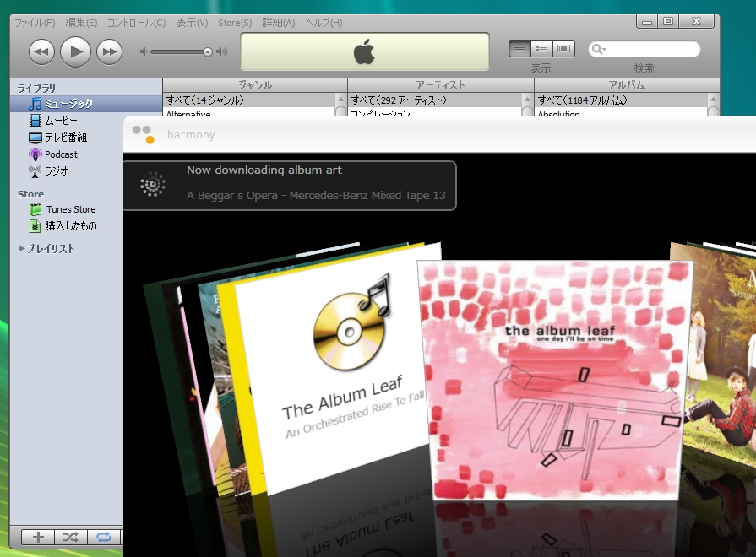The height and width of the screenshot is (557, 756).
Task: Open the コントロール(C) menu
Action: (x=137, y=23)
